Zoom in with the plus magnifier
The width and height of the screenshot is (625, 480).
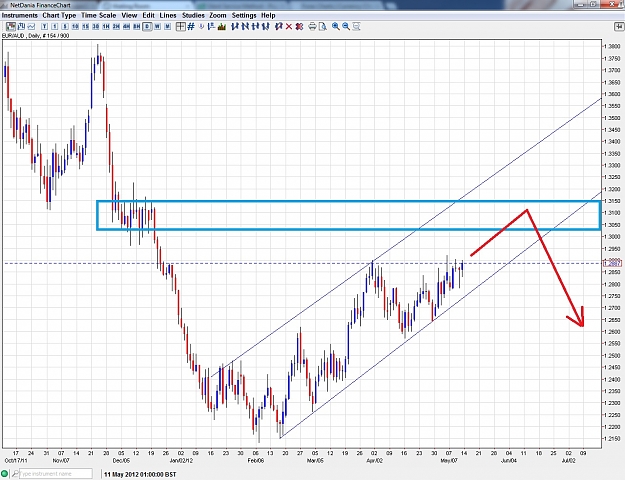click(x=336, y=26)
